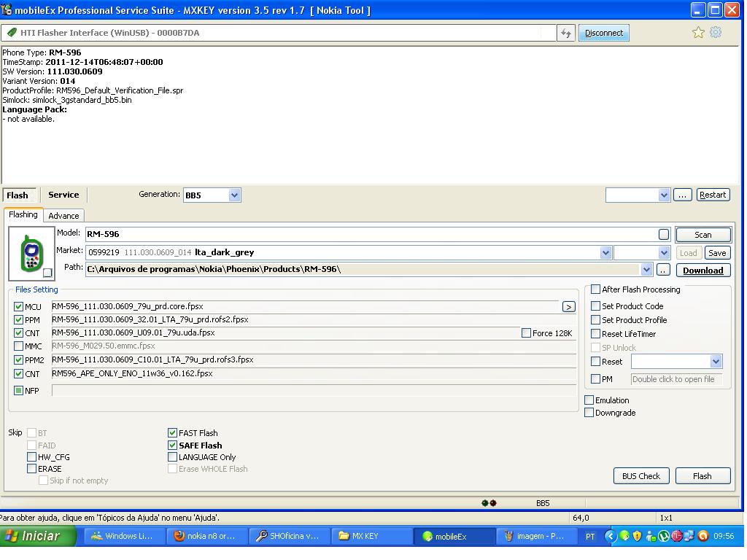Image resolution: width=747 pixels, height=560 pixels.
Task: Enable Set Product Profile checkbox
Action: pyautogui.click(x=595, y=320)
